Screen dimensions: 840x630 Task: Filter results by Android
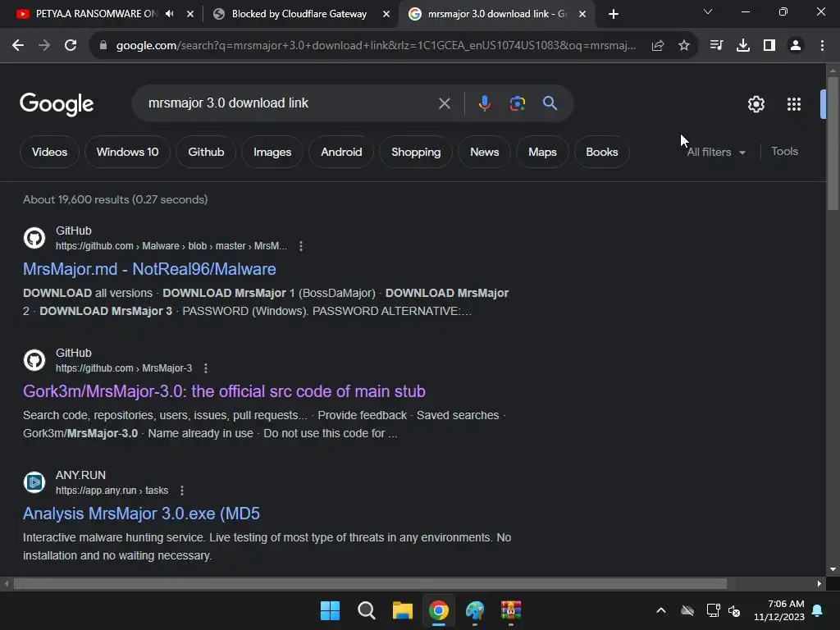341,152
